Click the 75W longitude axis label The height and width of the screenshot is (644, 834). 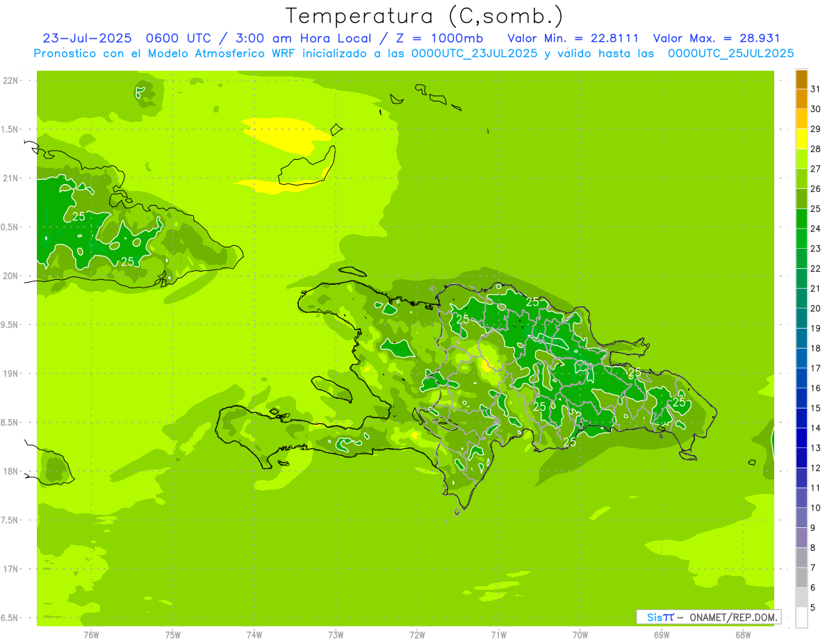173,635
